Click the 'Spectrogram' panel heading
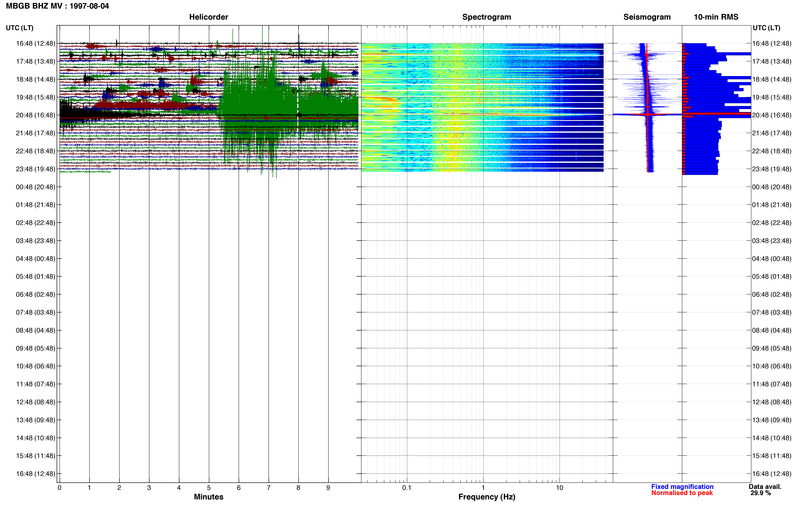 point(487,17)
